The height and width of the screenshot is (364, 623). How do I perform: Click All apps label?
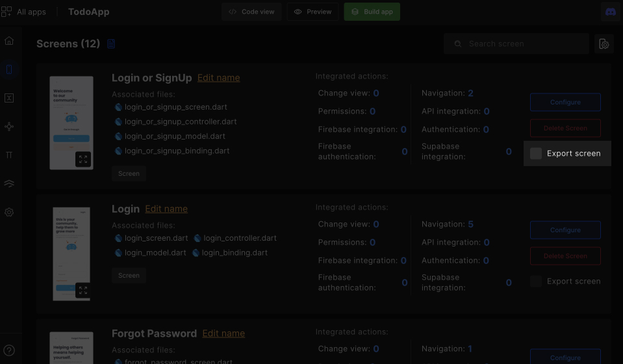coord(31,12)
